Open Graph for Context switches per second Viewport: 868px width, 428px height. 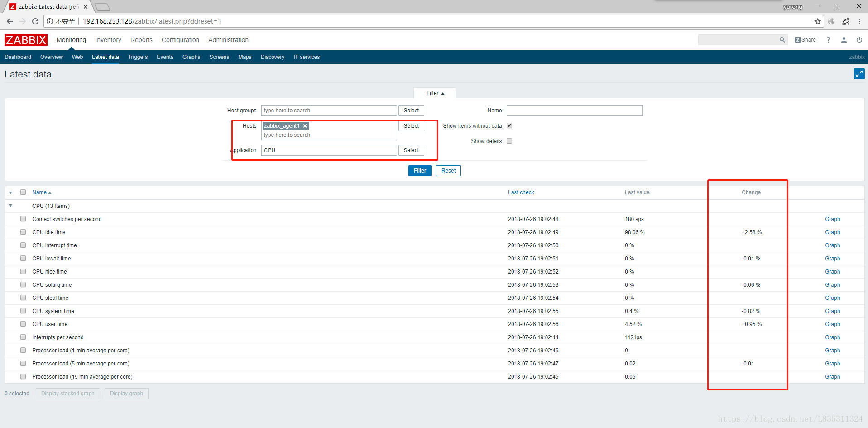(832, 219)
